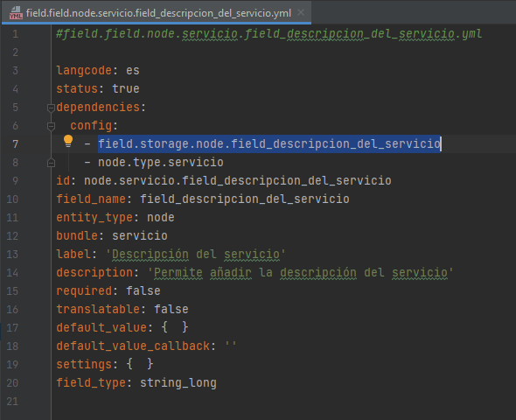Click the 'true' value on line 4
Image resolution: width=516 pixels, height=420 pixels.
pyautogui.click(x=126, y=89)
